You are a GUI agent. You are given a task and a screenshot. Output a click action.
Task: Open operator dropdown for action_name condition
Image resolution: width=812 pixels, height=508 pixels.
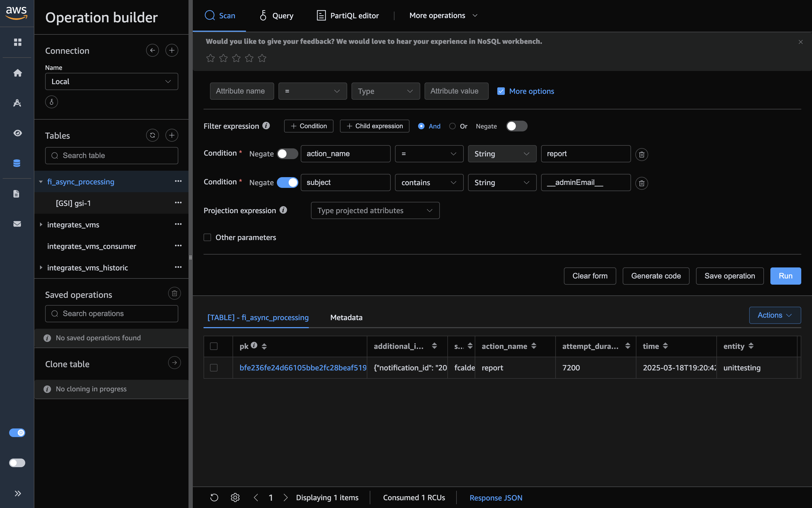(x=429, y=154)
